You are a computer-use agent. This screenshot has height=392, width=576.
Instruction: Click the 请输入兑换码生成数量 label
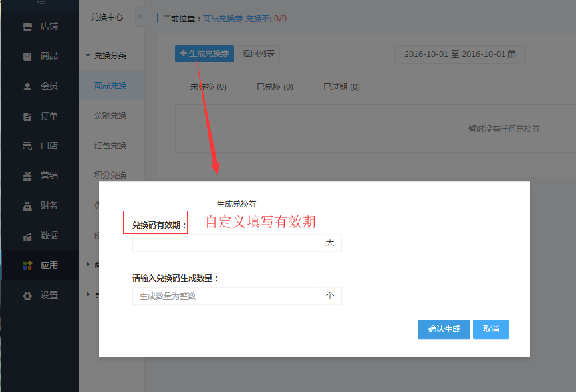point(175,278)
